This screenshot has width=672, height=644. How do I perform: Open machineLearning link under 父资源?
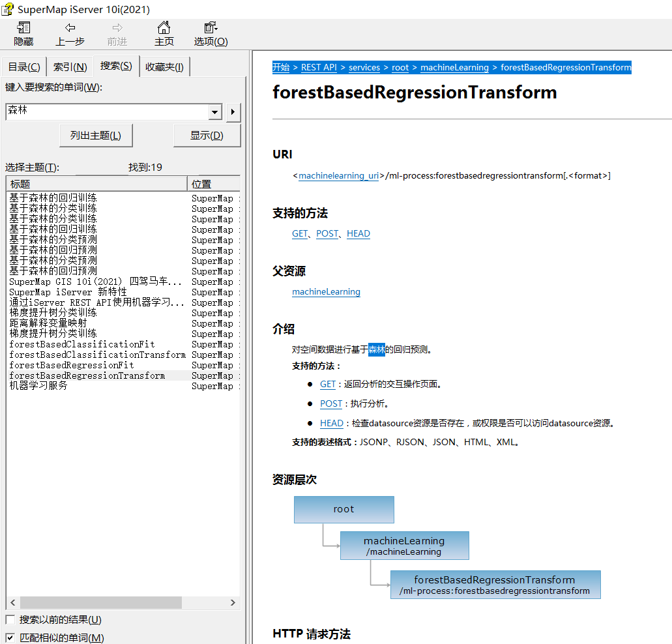click(326, 292)
